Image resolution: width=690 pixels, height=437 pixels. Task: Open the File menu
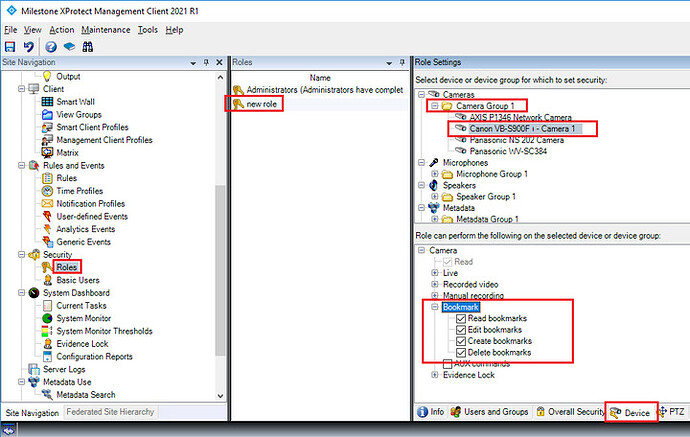pyautogui.click(x=11, y=30)
